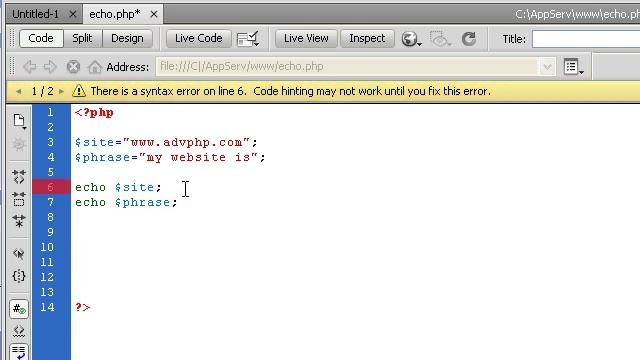Toggle line numbers display

point(19,309)
